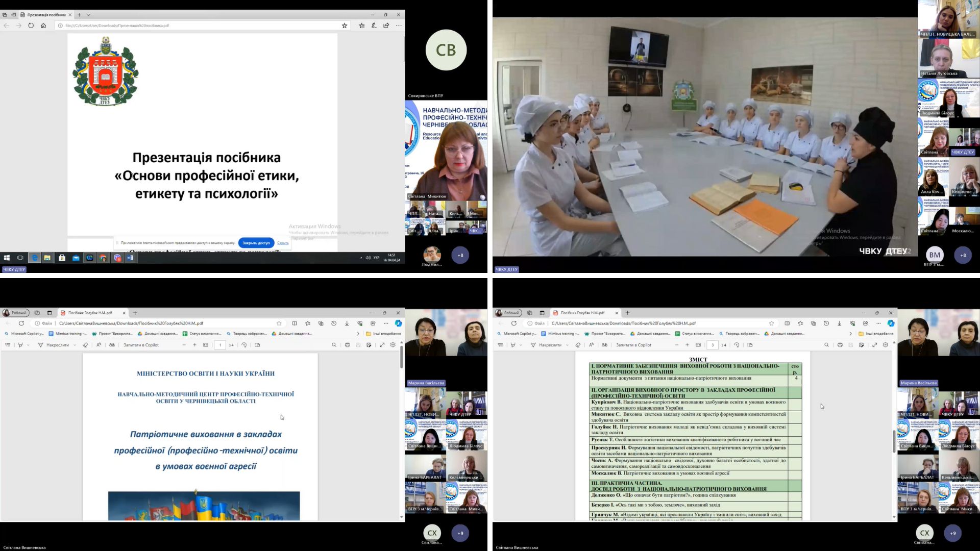Toggle contents sidebar in page 1 PDF window
This screenshot has height=551, width=980.
[x=8, y=345]
